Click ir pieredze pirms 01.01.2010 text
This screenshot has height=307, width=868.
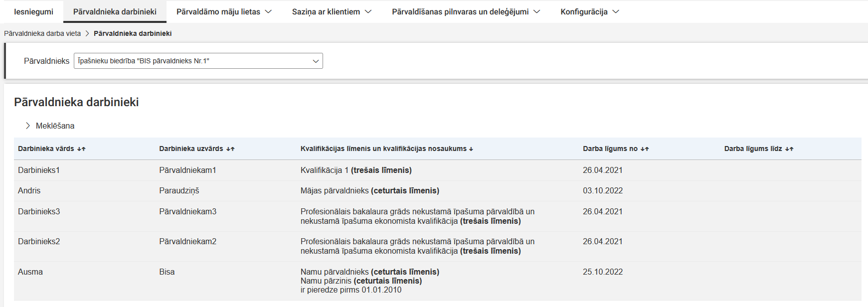pyautogui.click(x=351, y=290)
